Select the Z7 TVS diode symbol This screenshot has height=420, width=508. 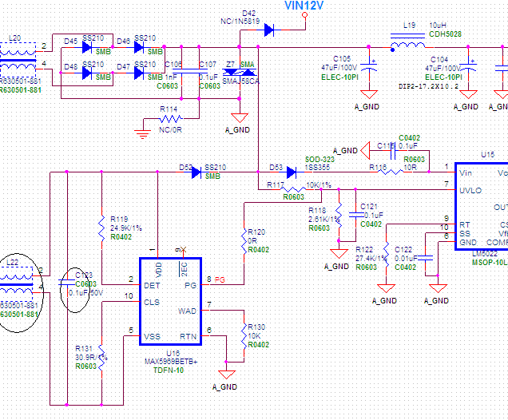[x=240, y=72]
